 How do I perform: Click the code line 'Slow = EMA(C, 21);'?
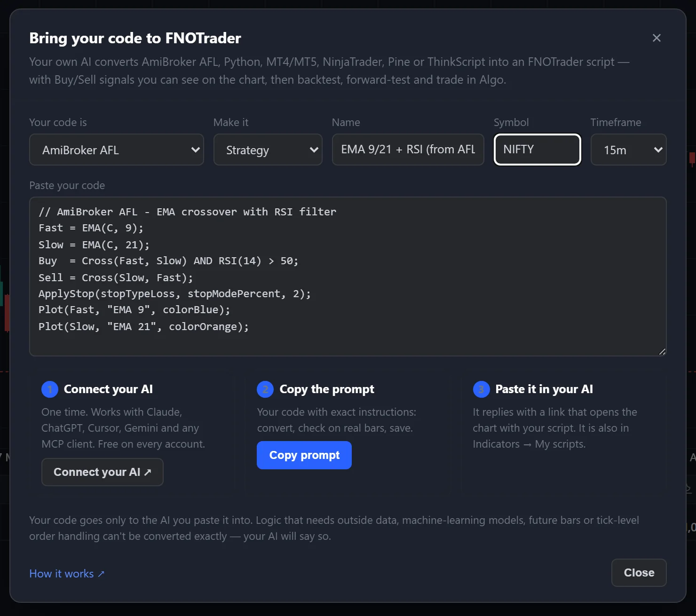(x=94, y=245)
